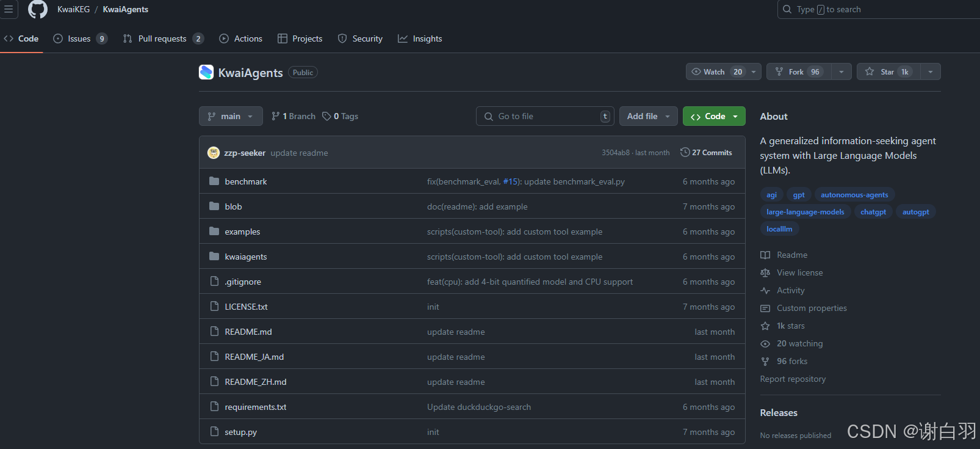Click the star icon beside 1k stars

click(765, 326)
